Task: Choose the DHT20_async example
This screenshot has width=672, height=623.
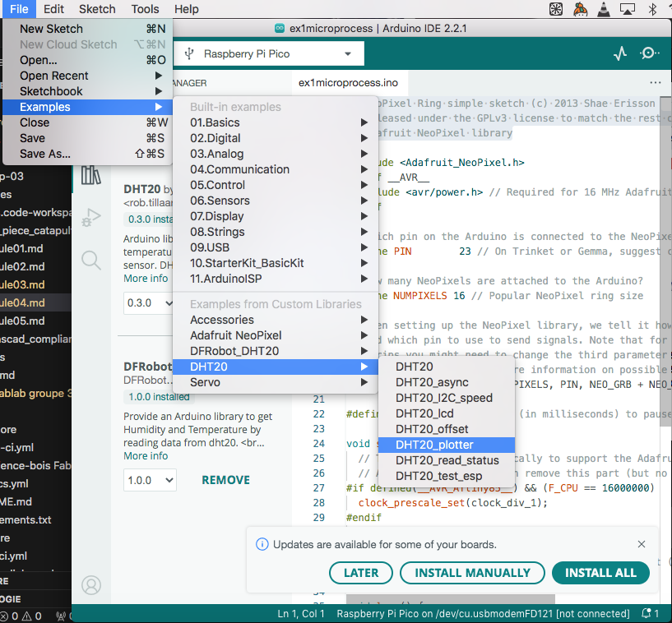Action: (x=446, y=382)
